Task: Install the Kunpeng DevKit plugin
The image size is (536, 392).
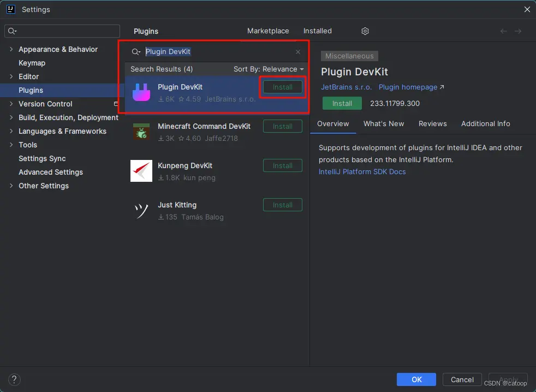Action: click(x=283, y=165)
